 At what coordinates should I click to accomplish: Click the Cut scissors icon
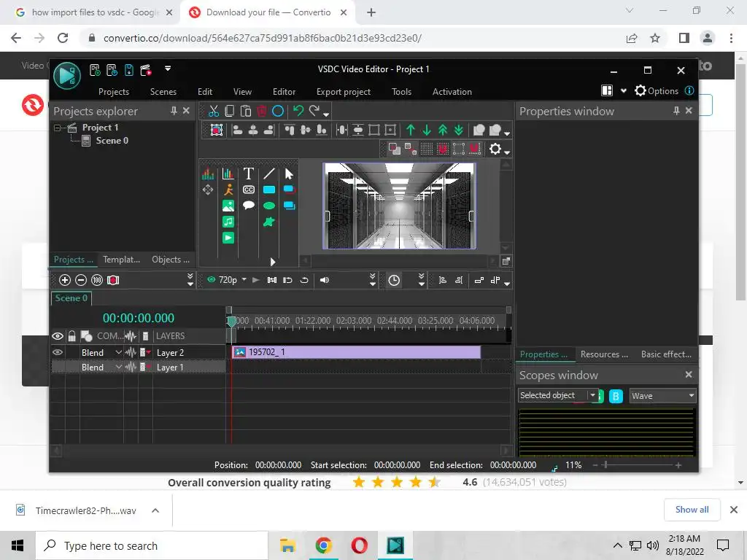coord(214,111)
